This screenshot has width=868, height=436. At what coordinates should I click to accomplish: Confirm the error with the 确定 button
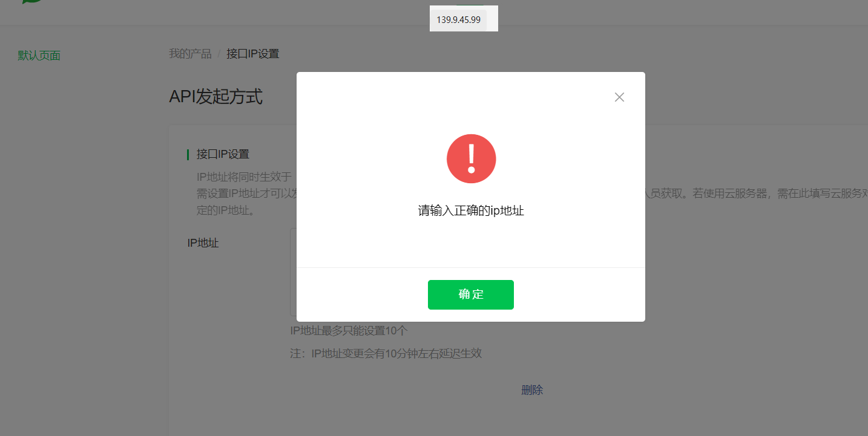tap(471, 294)
